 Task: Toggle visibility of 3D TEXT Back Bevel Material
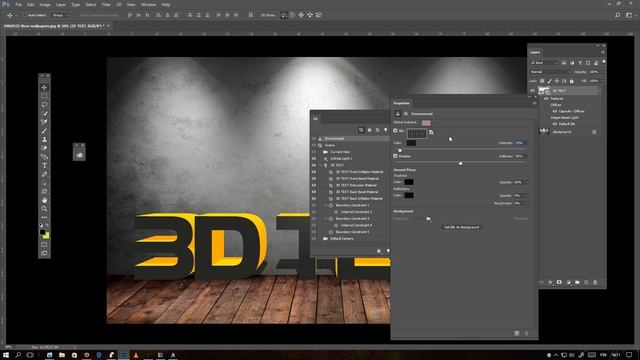point(314,192)
